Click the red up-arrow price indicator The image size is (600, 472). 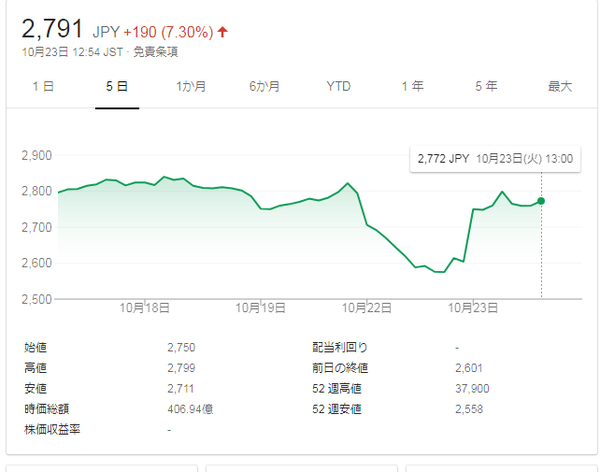[x=222, y=32]
